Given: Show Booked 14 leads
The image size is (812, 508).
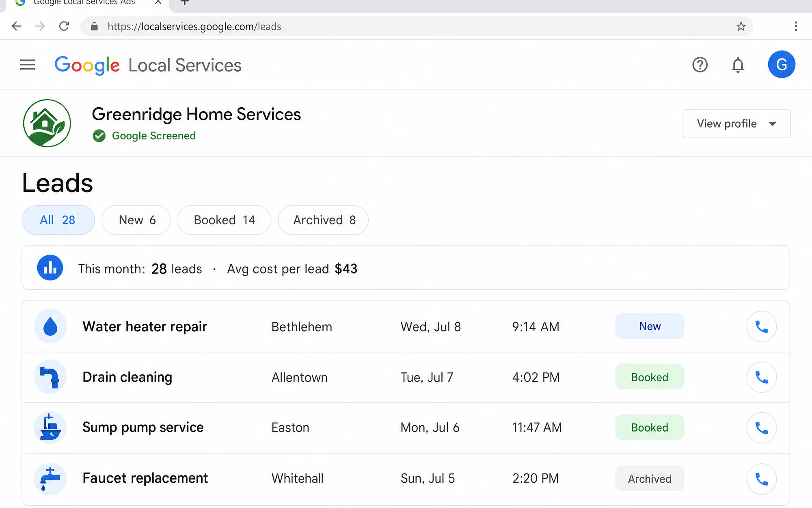Looking at the screenshot, I should pos(224,220).
